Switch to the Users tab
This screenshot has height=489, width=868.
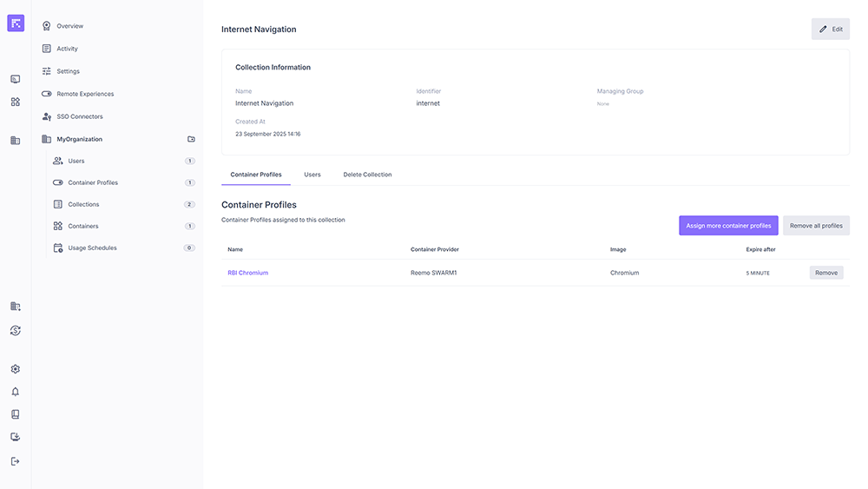[312, 175]
